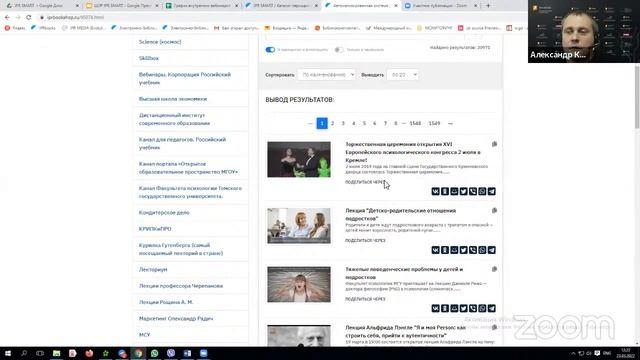Open the sort order dropdown
The height and width of the screenshot is (360, 640).
click(327, 75)
